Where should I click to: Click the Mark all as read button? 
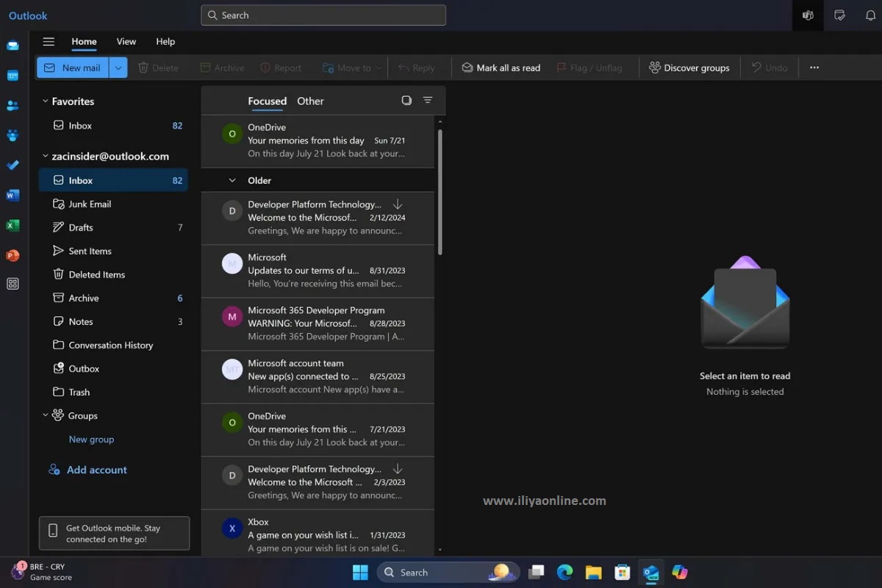click(x=501, y=68)
